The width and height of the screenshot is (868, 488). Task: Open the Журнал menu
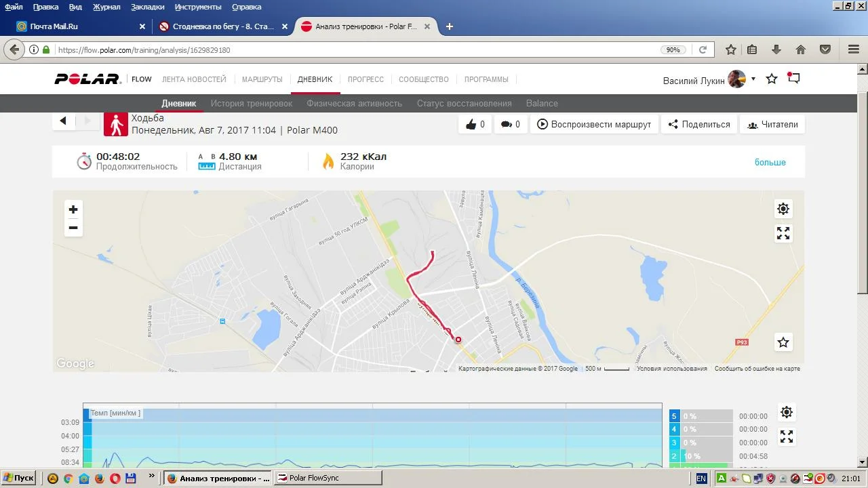click(x=106, y=7)
